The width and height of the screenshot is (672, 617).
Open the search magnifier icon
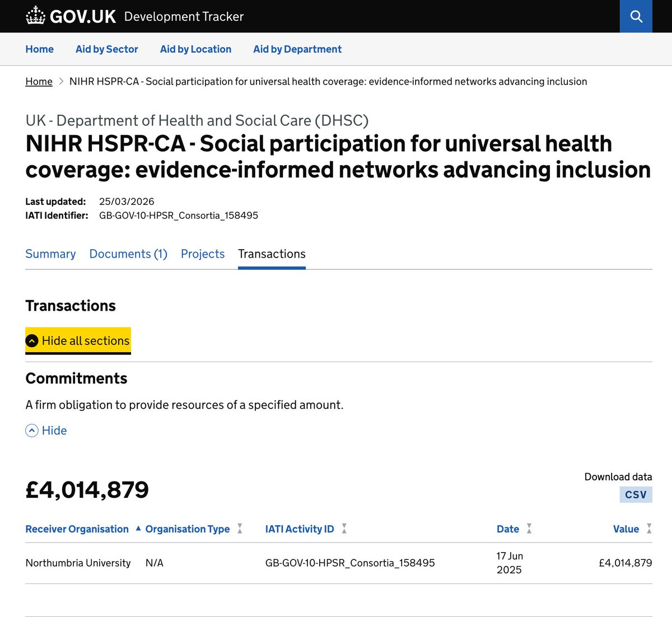[636, 16]
